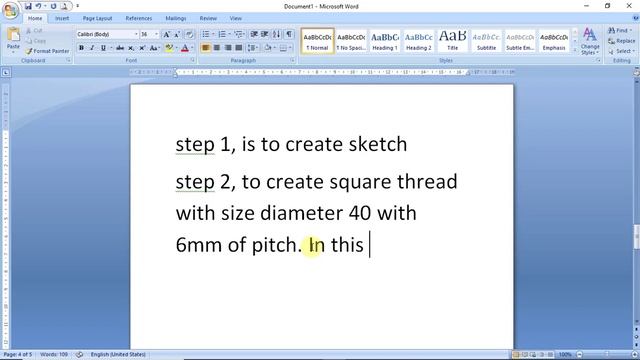640x360 pixels.
Task: Open the font name dropdown
Action: [136, 35]
